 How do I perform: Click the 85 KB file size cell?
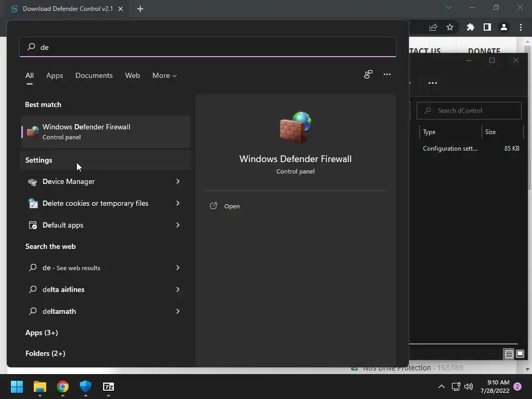click(512, 149)
